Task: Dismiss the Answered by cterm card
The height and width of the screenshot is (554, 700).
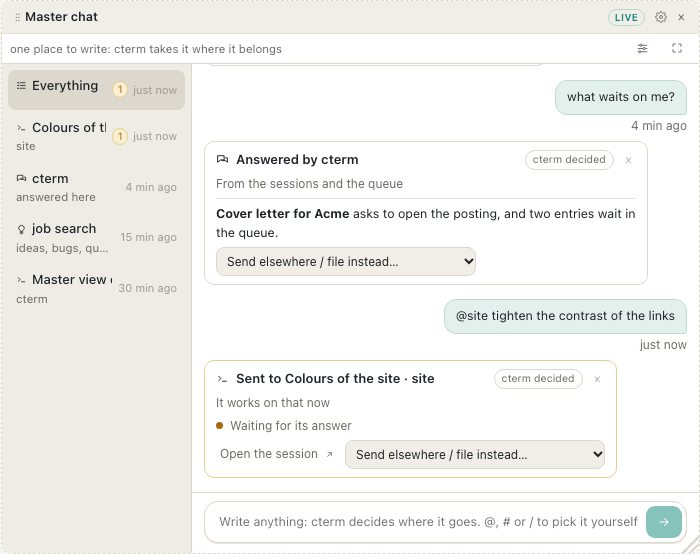Action: tap(628, 160)
